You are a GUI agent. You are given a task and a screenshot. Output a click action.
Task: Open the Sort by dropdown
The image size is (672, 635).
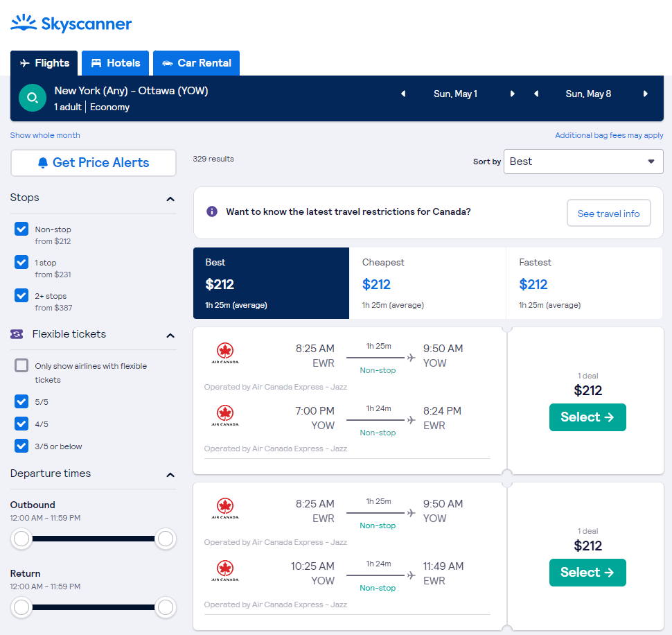tap(583, 161)
